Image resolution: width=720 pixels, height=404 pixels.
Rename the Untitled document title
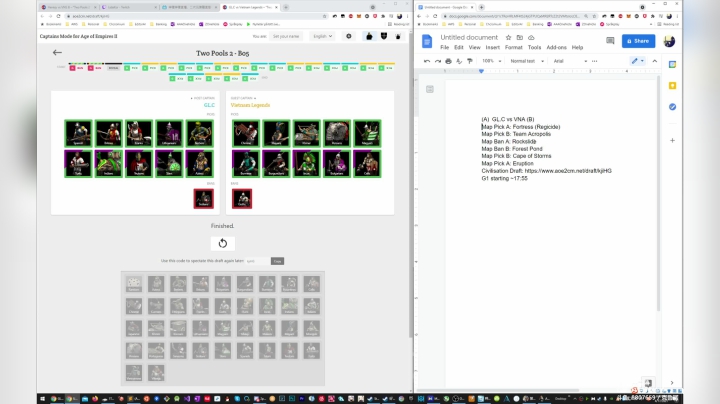pyautogui.click(x=469, y=38)
